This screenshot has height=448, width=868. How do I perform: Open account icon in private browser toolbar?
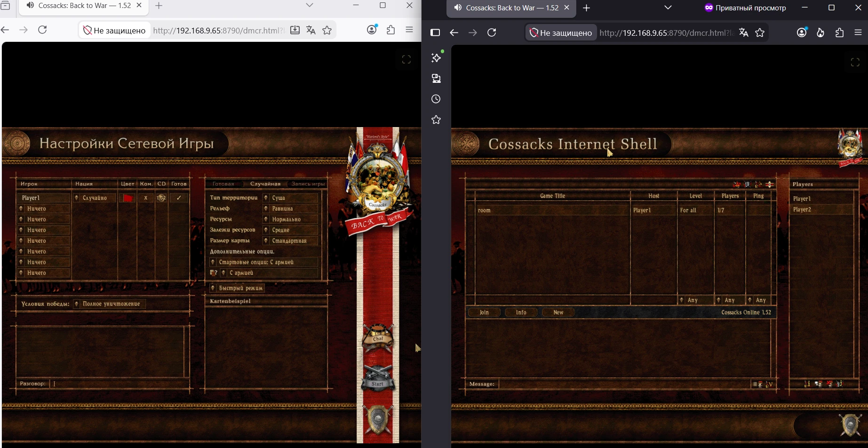pyautogui.click(x=802, y=32)
